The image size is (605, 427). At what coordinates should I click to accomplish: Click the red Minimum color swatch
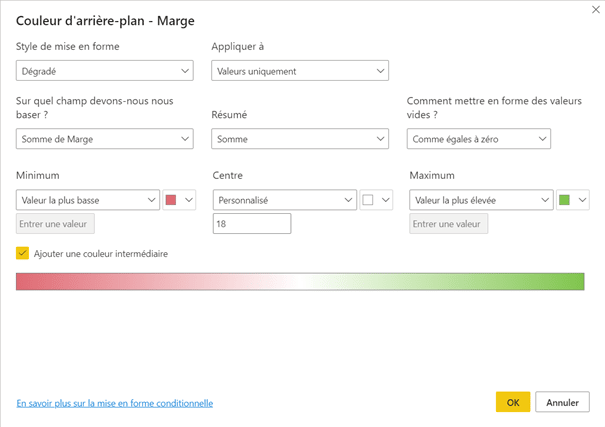pyautogui.click(x=171, y=200)
